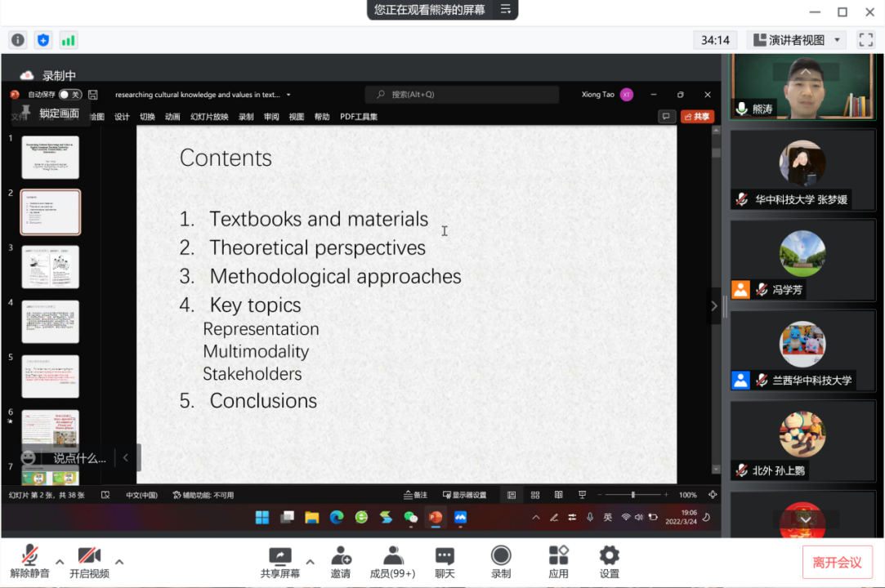Turn on the video camera
The image size is (885, 588).
[x=89, y=562]
